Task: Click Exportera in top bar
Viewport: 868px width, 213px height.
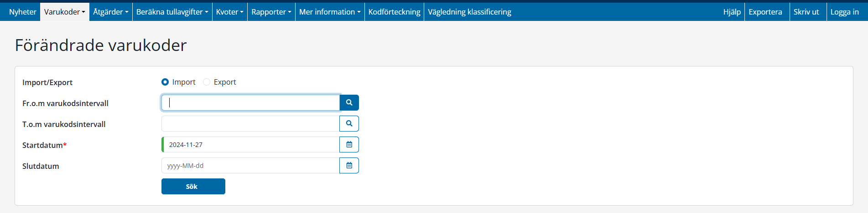Action: pos(765,12)
